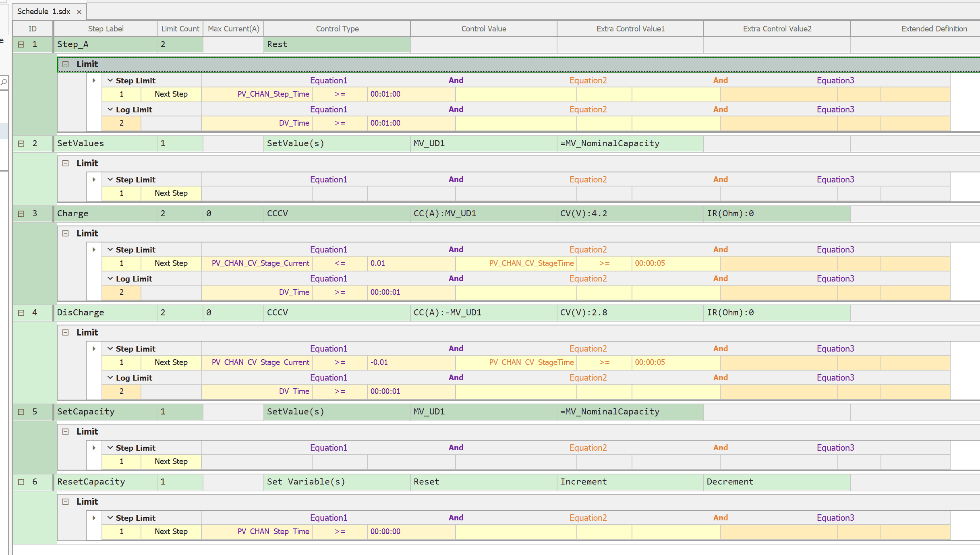Click the Control Type column header
Viewport: 980px width, 555px height.
[337, 29]
